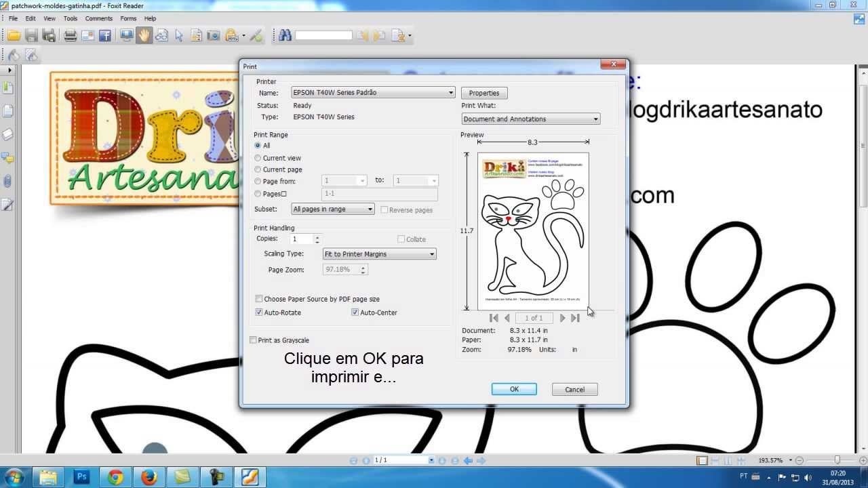Open the Bookmarks panel in left sidebar
The height and width of the screenshot is (488, 868).
point(8,88)
